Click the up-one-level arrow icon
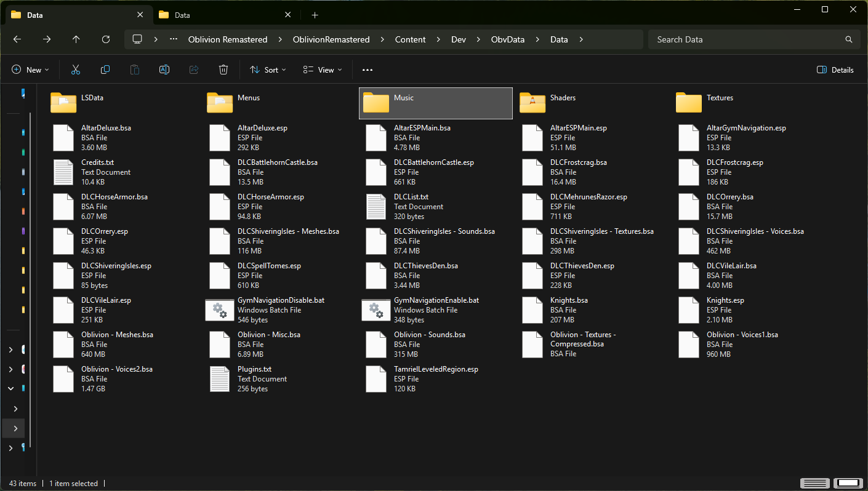Viewport: 868px width, 491px height. pos(76,39)
